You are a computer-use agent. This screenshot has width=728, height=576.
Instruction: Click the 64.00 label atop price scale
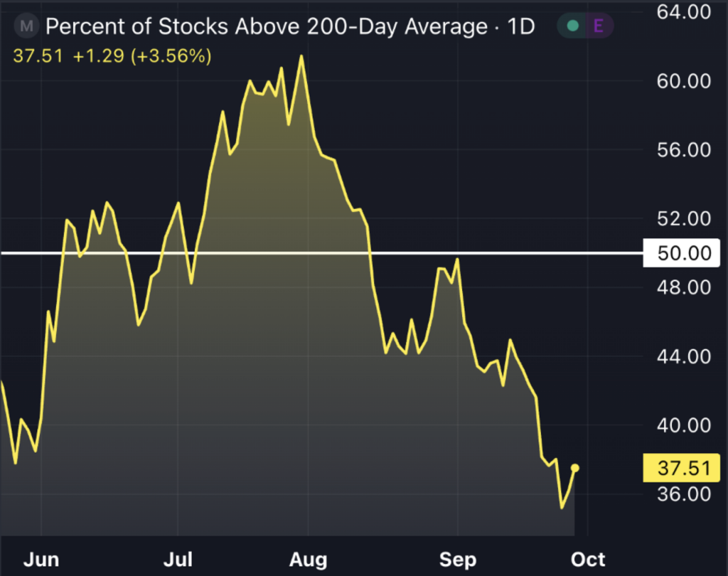[684, 12]
